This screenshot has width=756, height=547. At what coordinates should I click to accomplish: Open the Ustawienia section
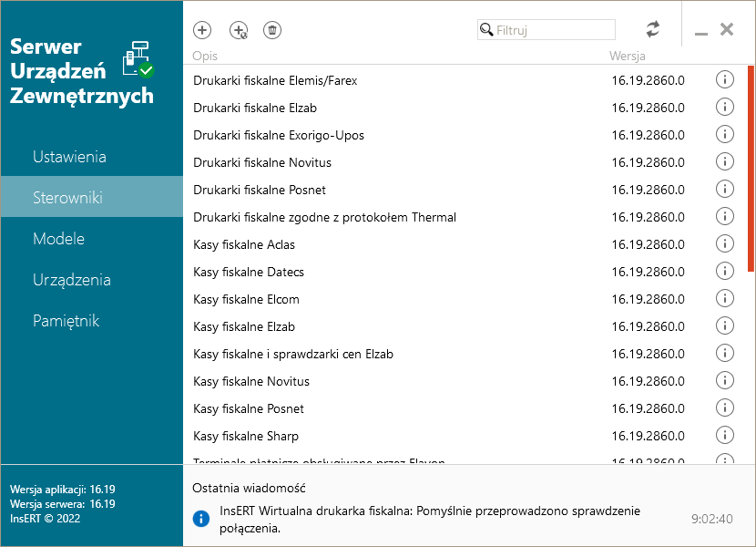(x=69, y=157)
